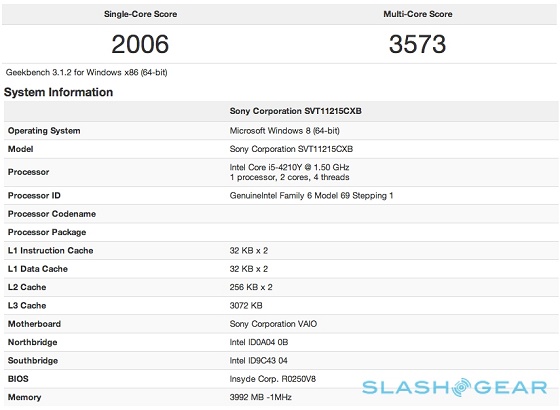Click the L3 Cache 3072 KB value
560x410 pixels.
(x=246, y=306)
